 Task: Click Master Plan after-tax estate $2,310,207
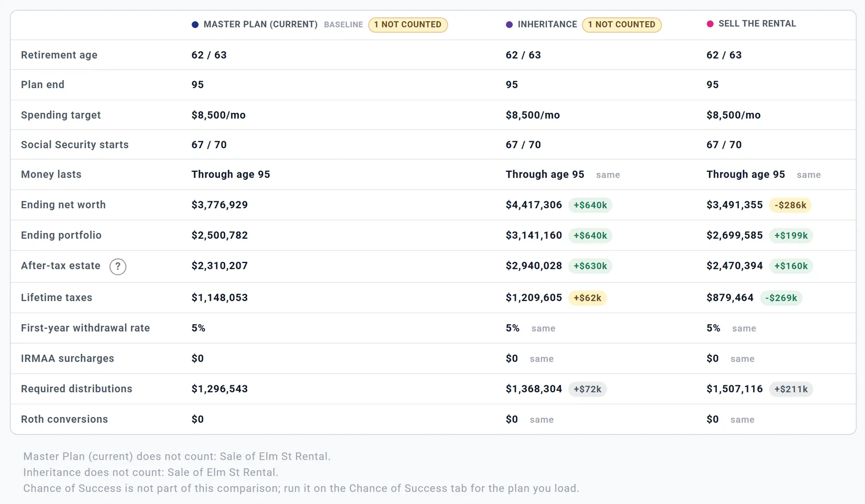coord(219,266)
